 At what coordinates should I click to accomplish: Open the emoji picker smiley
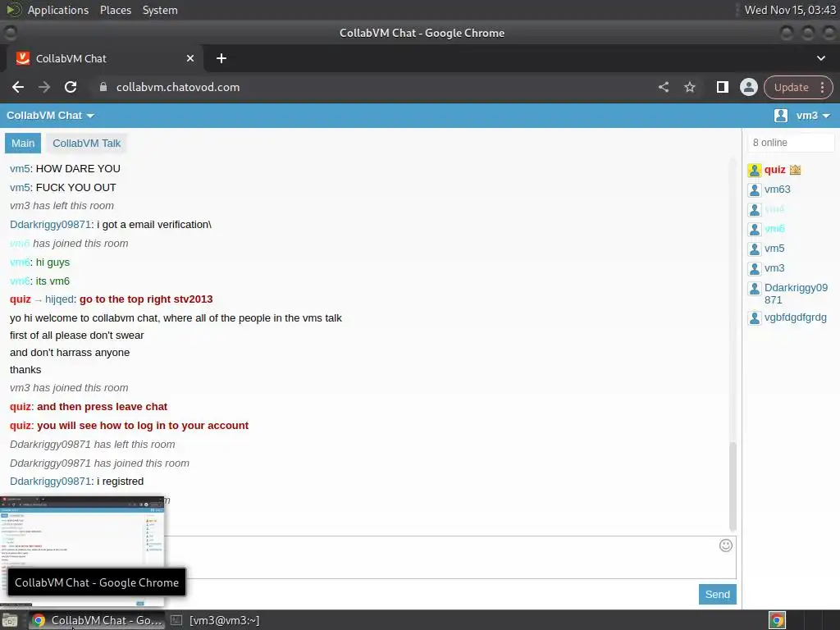click(726, 546)
